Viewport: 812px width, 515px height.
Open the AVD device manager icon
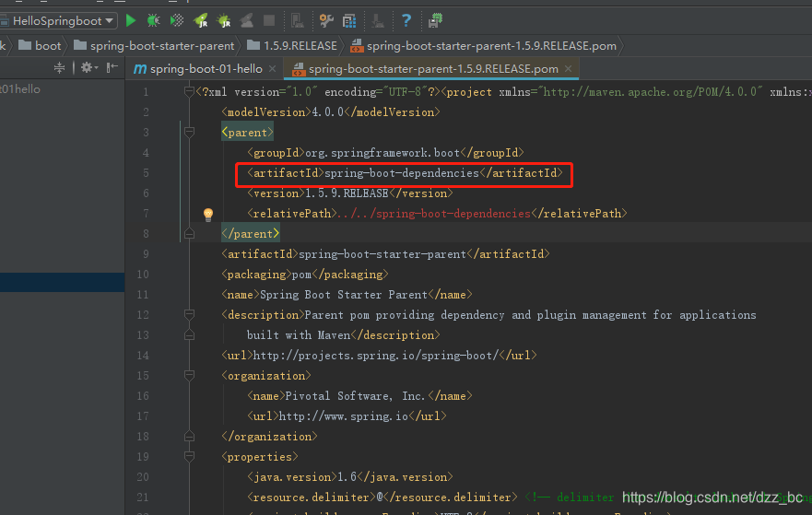point(298,20)
